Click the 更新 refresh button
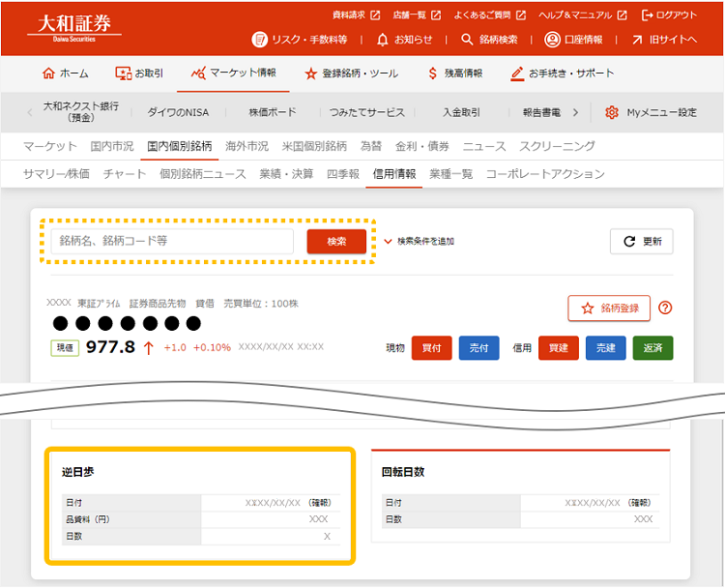Image resolution: width=725 pixels, height=588 pixels. pos(641,241)
